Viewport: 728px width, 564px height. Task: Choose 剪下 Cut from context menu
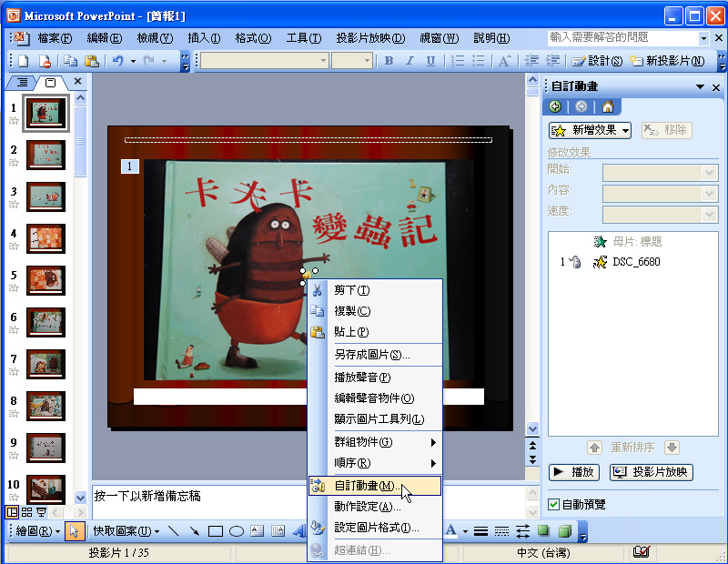375,290
